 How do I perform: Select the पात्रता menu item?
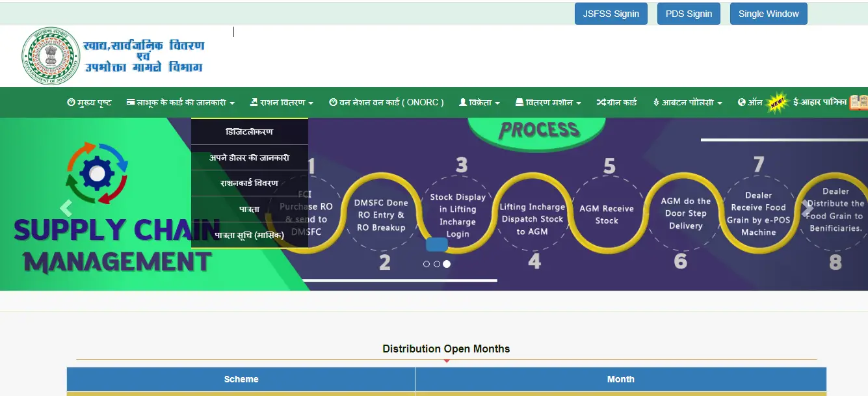point(250,209)
